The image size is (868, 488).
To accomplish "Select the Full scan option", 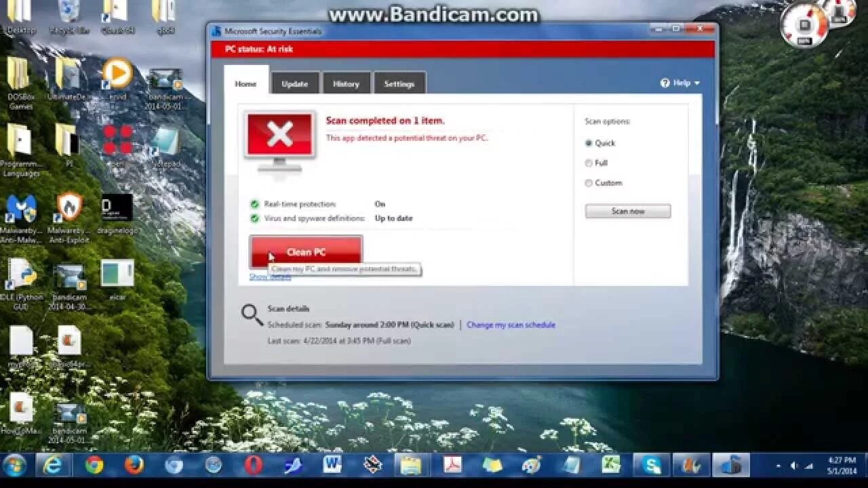I will pyautogui.click(x=589, y=163).
